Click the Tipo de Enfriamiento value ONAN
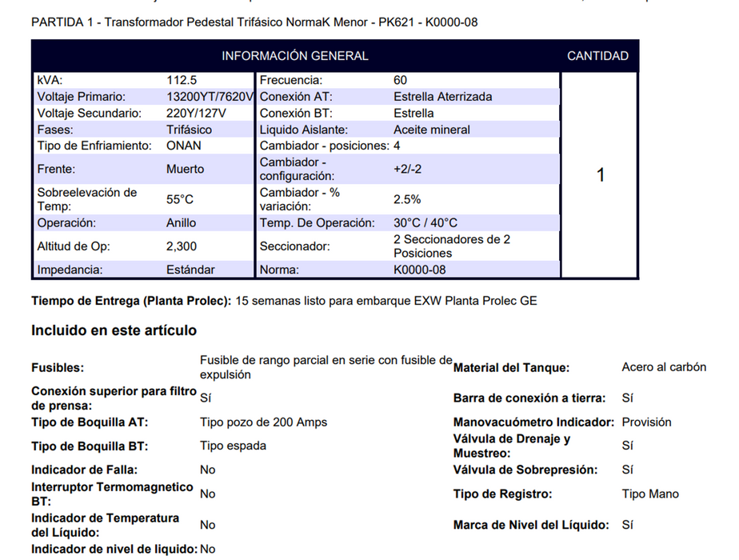The image size is (739, 560). tap(184, 146)
